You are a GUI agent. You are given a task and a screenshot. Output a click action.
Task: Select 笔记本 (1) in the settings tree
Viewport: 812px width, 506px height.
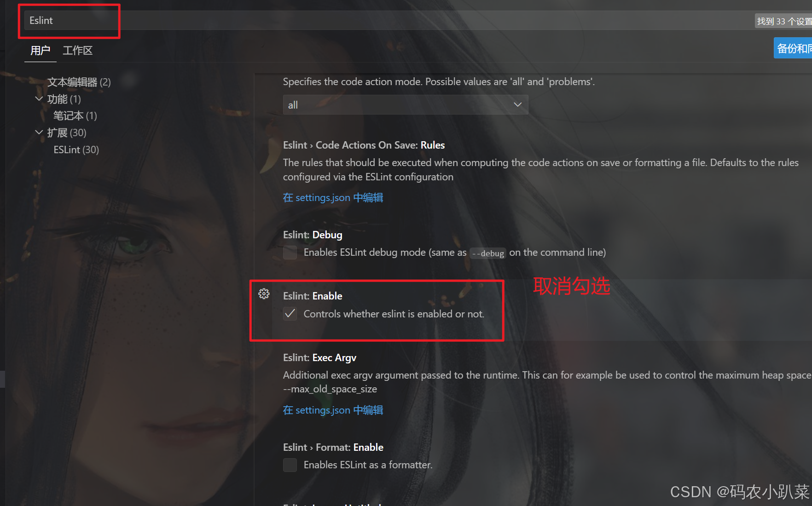[x=75, y=116]
